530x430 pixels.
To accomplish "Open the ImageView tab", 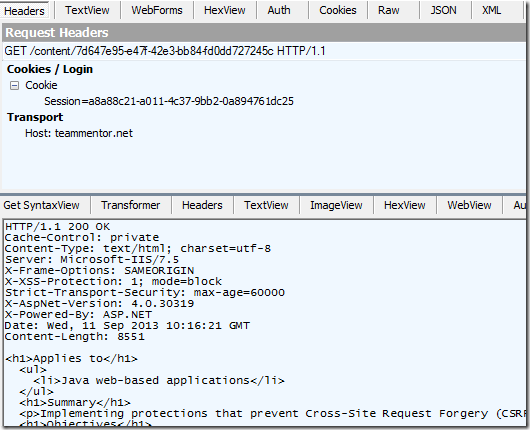I will click(336, 205).
